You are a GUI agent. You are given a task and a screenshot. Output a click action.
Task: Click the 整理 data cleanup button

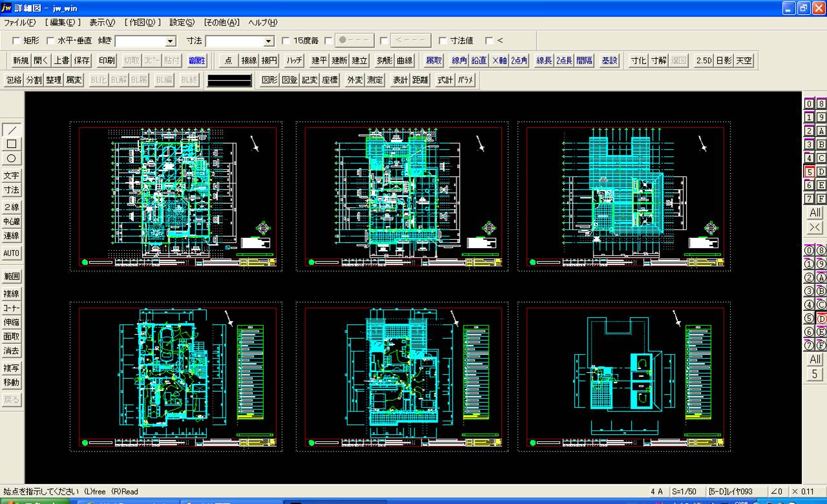coord(54,80)
